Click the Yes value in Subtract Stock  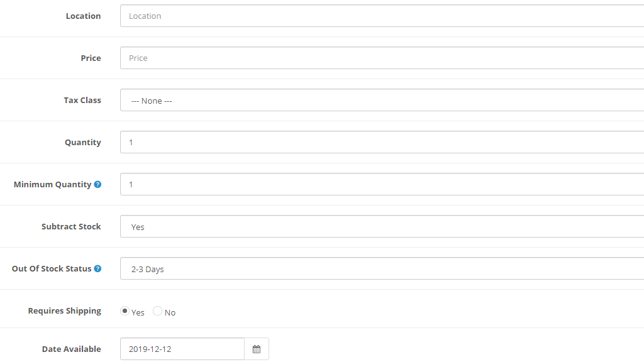click(x=138, y=226)
